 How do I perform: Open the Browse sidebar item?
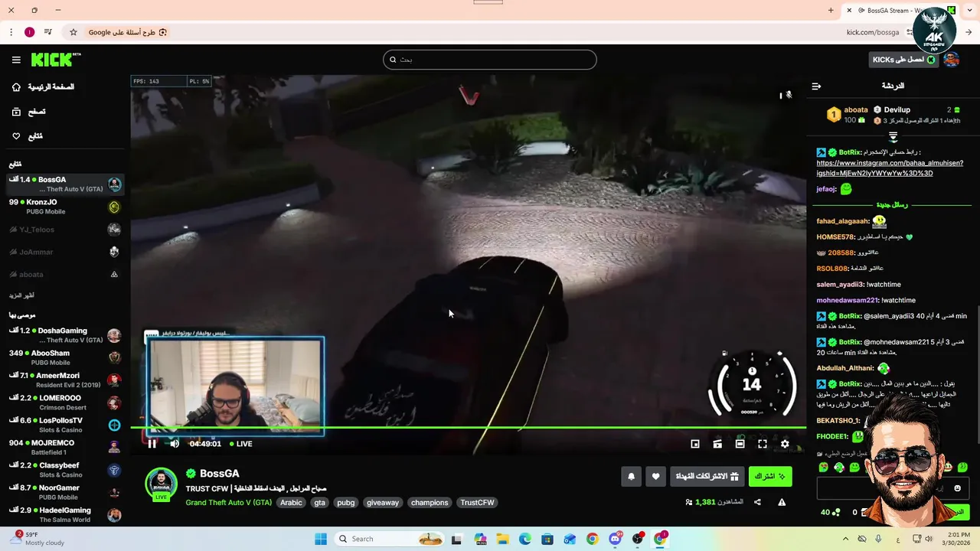[29, 112]
